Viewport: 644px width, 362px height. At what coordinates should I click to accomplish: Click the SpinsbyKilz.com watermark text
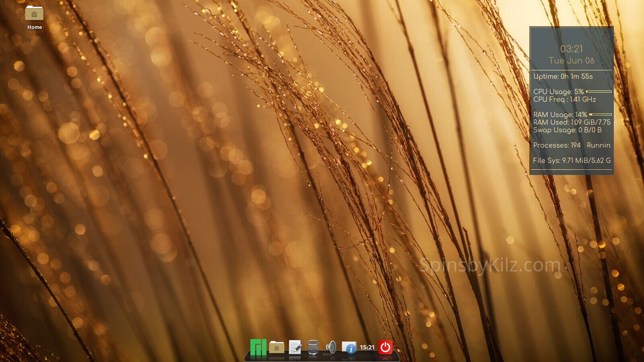tap(490, 265)
